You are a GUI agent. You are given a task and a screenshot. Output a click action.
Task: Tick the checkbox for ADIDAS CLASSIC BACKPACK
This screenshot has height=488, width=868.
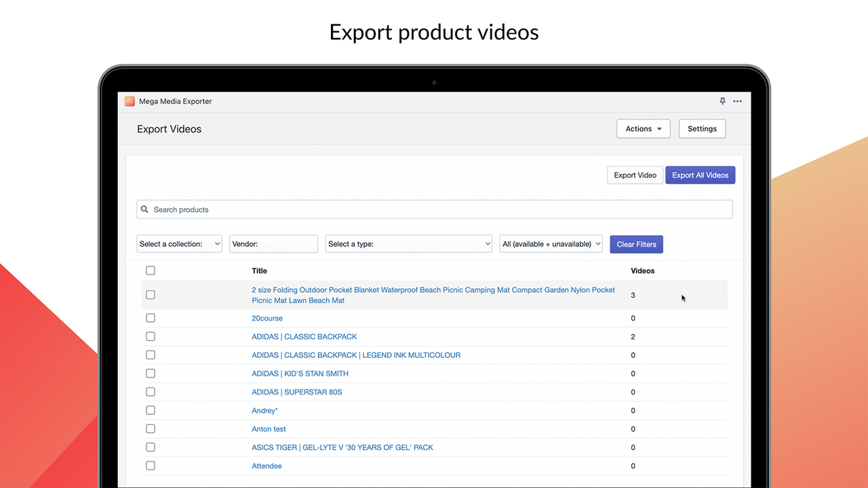pyautogui.click(x=150, y=336)
